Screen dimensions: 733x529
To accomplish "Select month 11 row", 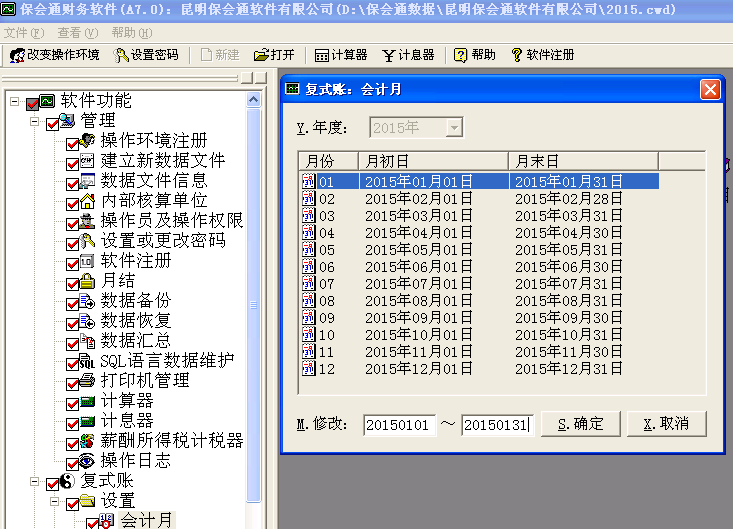I will (x=480, y=351).
